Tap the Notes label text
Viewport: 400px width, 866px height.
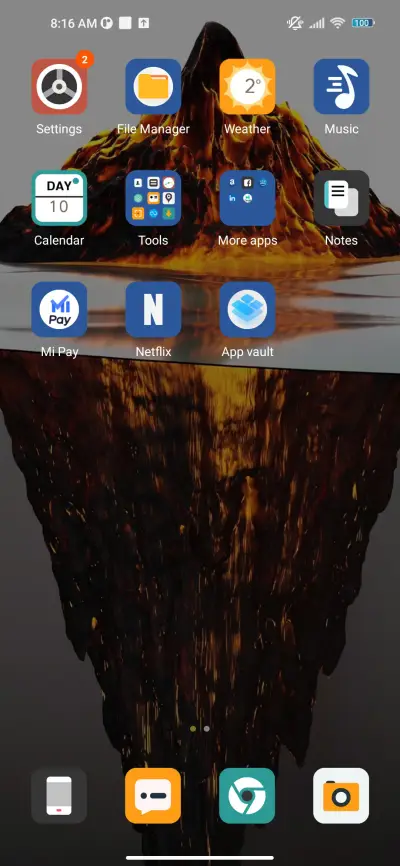coord(341,240)
